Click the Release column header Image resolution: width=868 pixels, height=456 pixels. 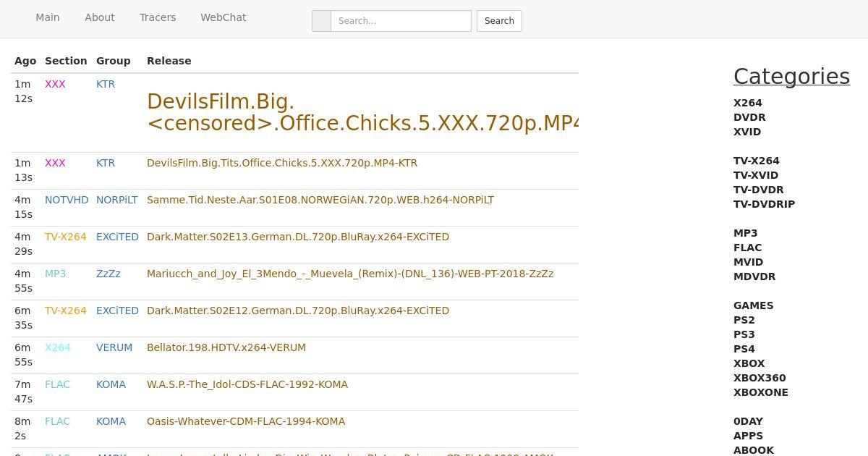click(x=169, y=61)
